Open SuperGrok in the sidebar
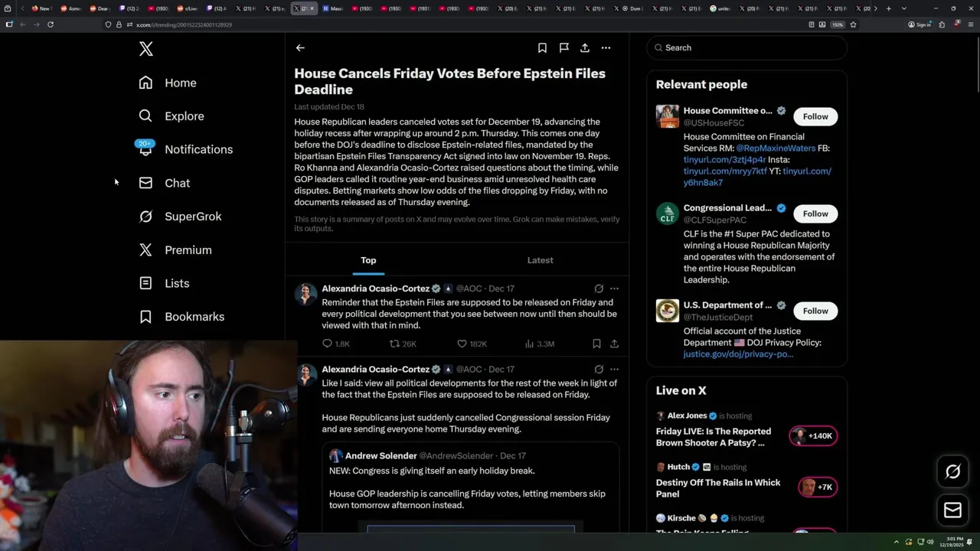 click(180, 217)
